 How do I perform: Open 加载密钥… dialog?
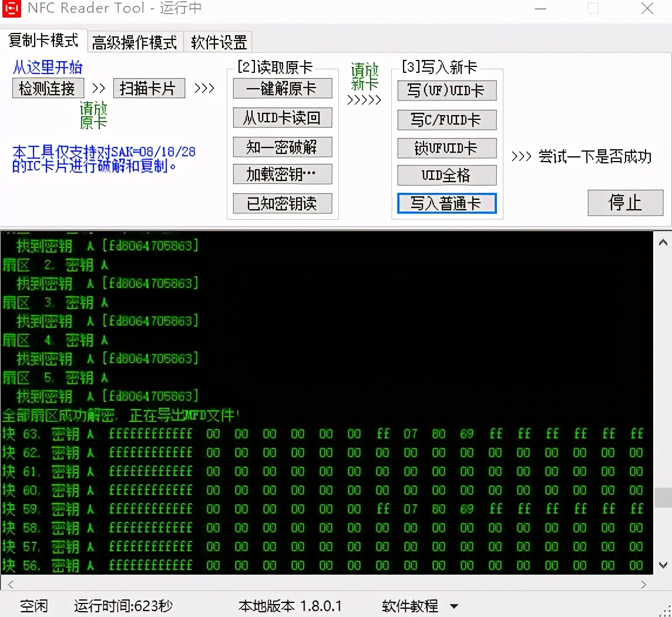point(282,175)
